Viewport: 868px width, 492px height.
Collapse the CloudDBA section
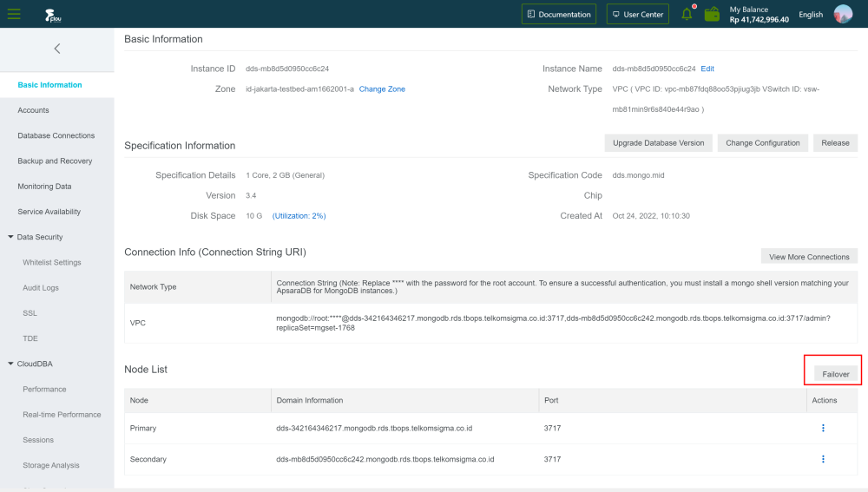10,364
